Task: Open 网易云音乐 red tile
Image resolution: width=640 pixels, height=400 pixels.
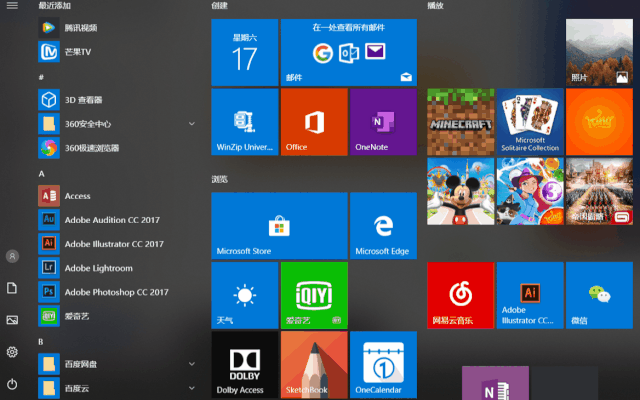Action: point(460,295)
